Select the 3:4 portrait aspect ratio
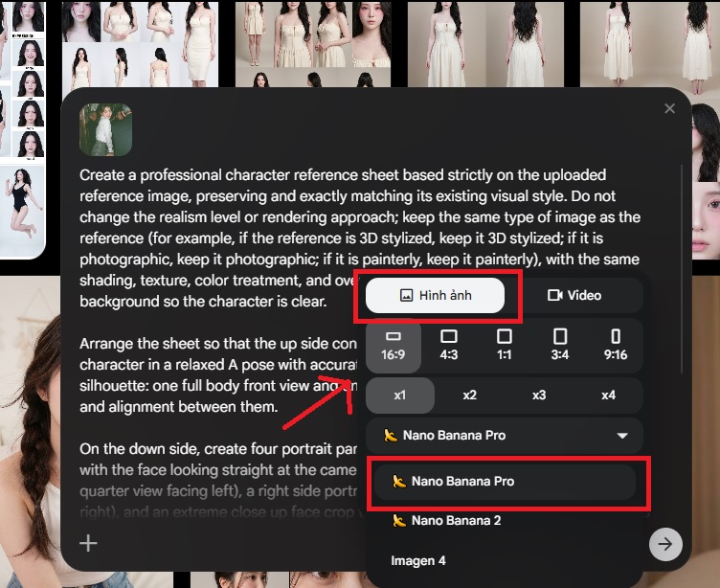 pos(560,346)
